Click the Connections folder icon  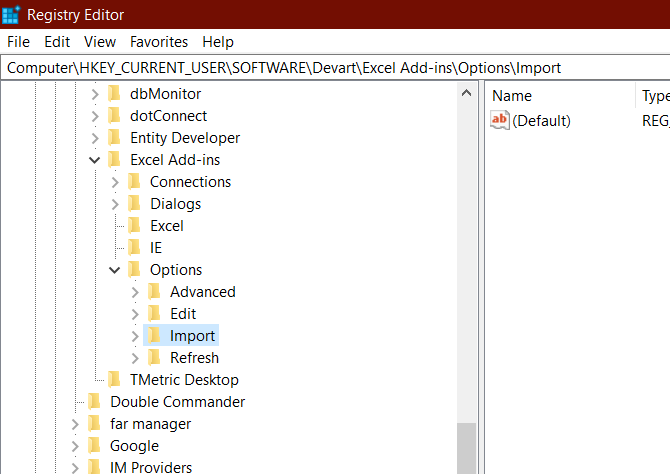tap(134, 182)
